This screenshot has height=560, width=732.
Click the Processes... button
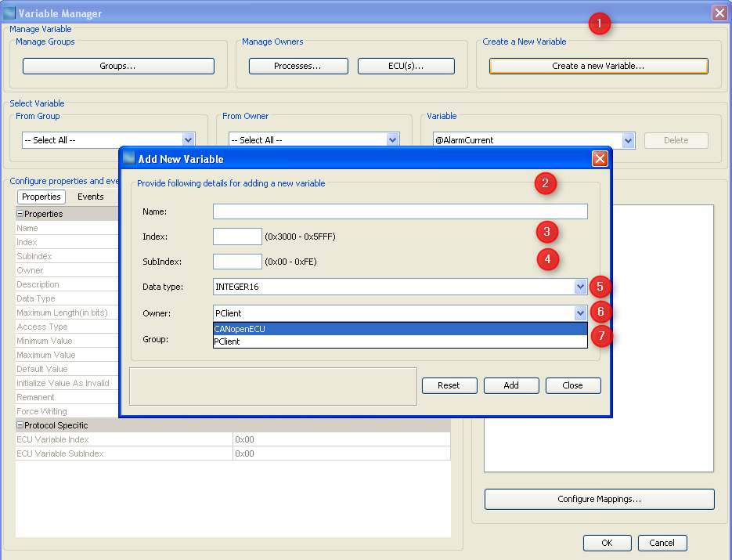(x=298, y=66)
